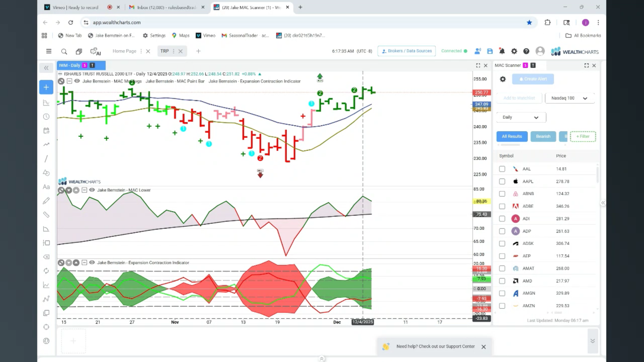Open the Nasdaq 100 watchlist dropdown
644x362 pixels.
point(570,98)
